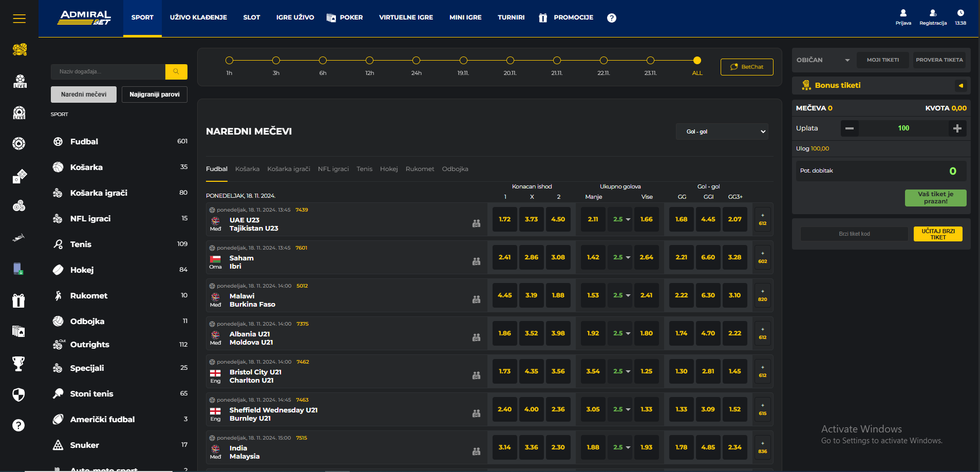Select the 24h time filter

416,61
